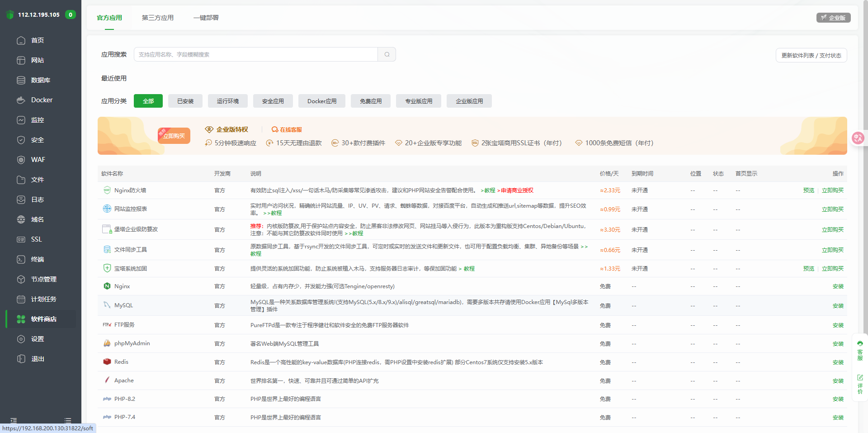This screenshot has width=868, height=433.
Task: Click the 企业版 badge button
Action: 834,18
